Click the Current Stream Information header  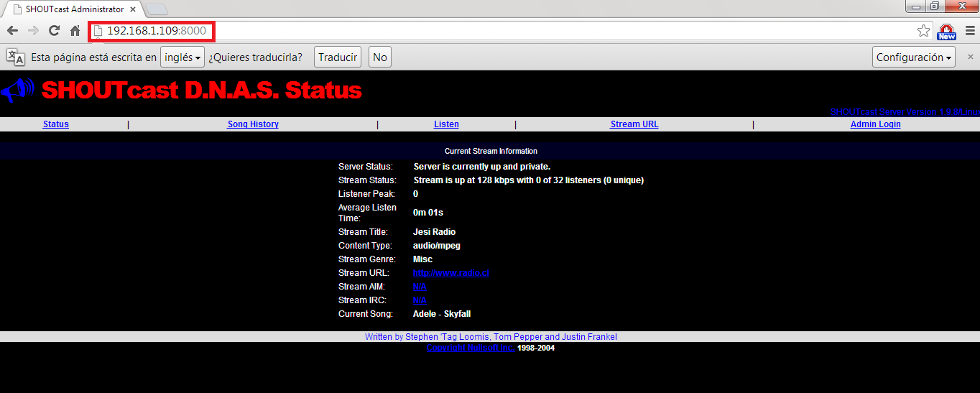point(491,151)
